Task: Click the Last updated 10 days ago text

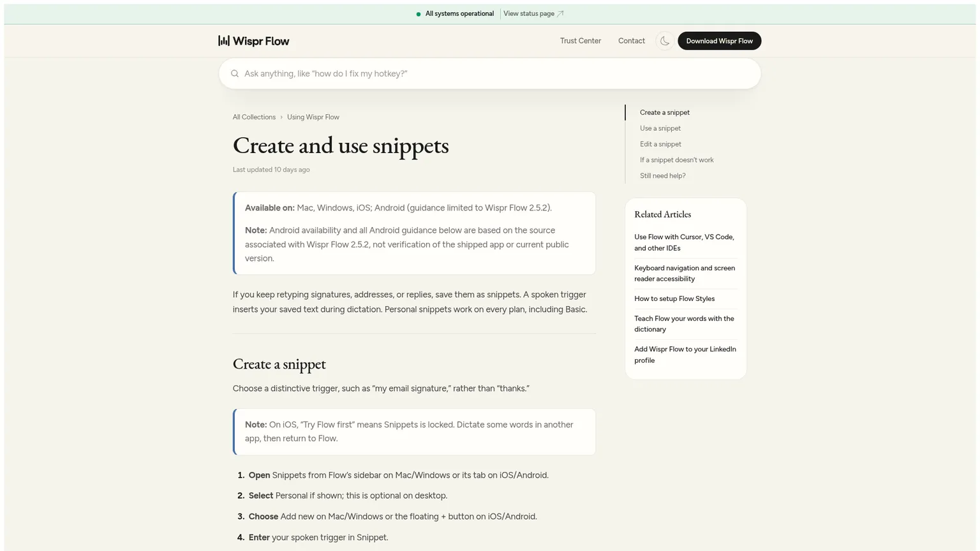Action: pos(271,170)
